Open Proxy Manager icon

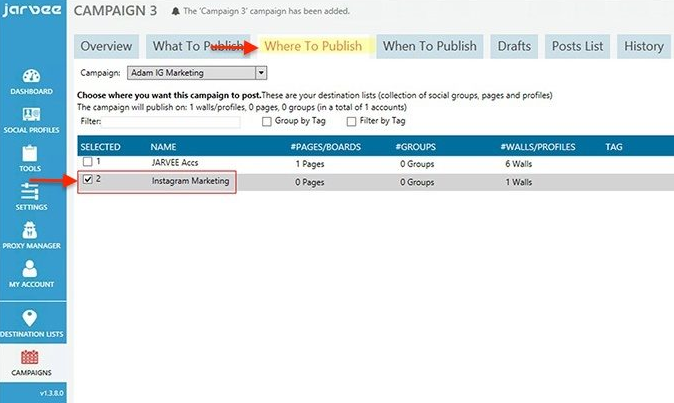click(x=30, y=230)
